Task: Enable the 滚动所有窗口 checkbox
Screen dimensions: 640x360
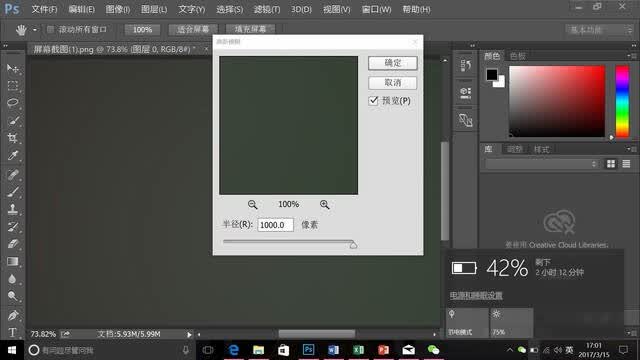Action: [x=51, y=29]
